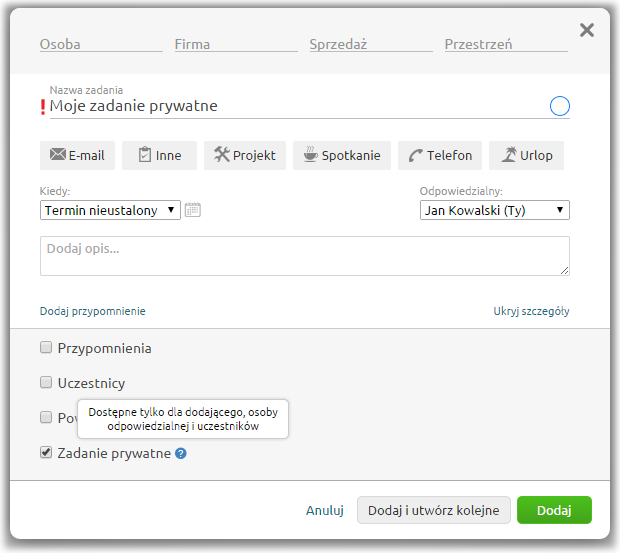Uncheck the Zadanie prywatne checkbox
Screen dimensions: 620x553
[x=46, y=452]
